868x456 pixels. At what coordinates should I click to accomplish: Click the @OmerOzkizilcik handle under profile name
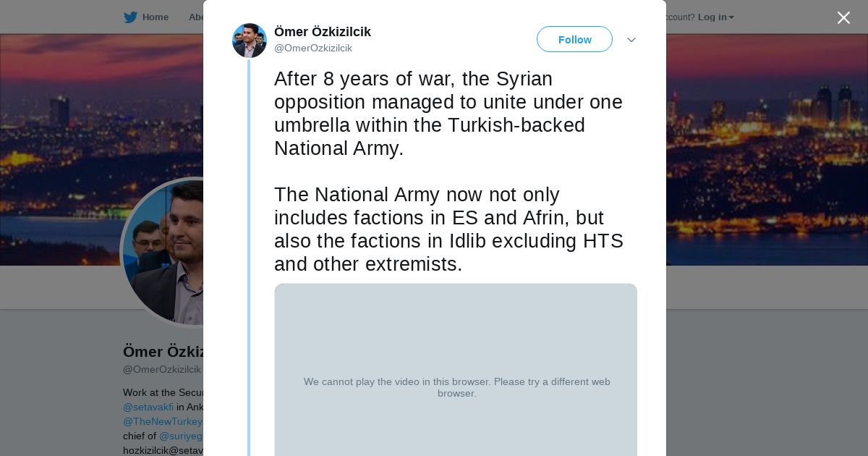click(x=162, y=369)
